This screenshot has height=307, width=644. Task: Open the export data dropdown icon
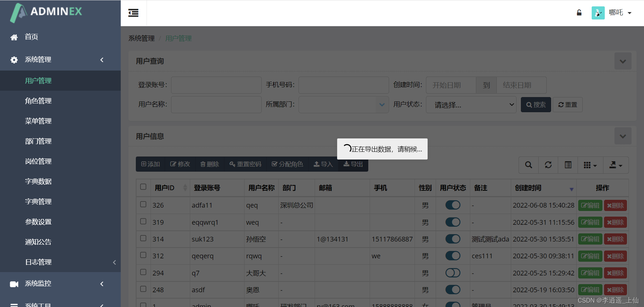[616, 165]
